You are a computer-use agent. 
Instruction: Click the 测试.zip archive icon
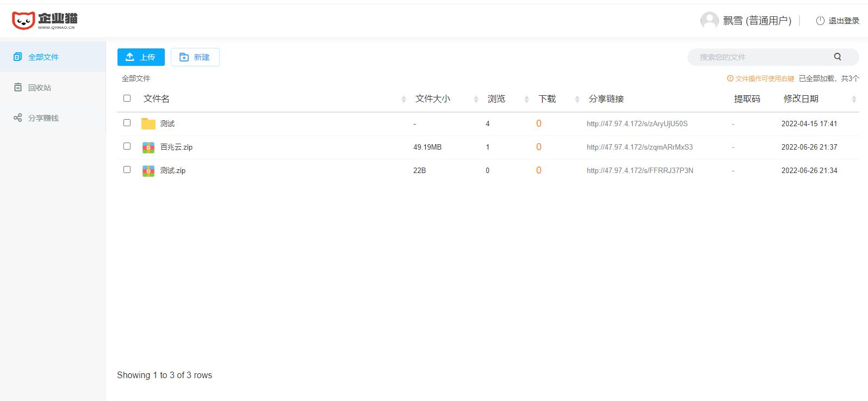click(148, 171)
